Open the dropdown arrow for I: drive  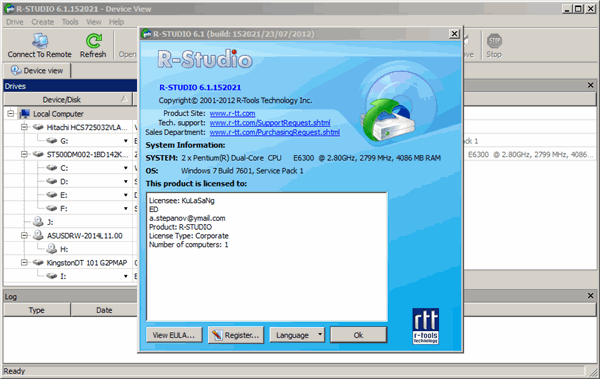tap(126, 276)
